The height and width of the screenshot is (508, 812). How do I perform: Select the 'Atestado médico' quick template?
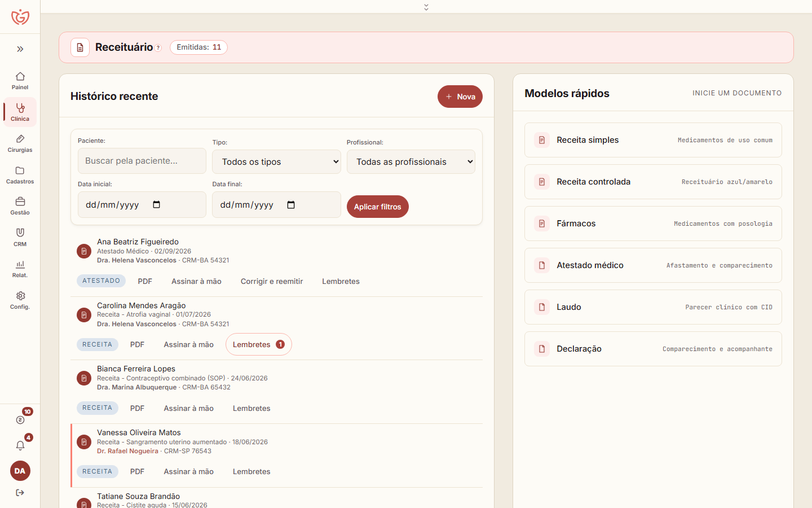click(653, 265)
